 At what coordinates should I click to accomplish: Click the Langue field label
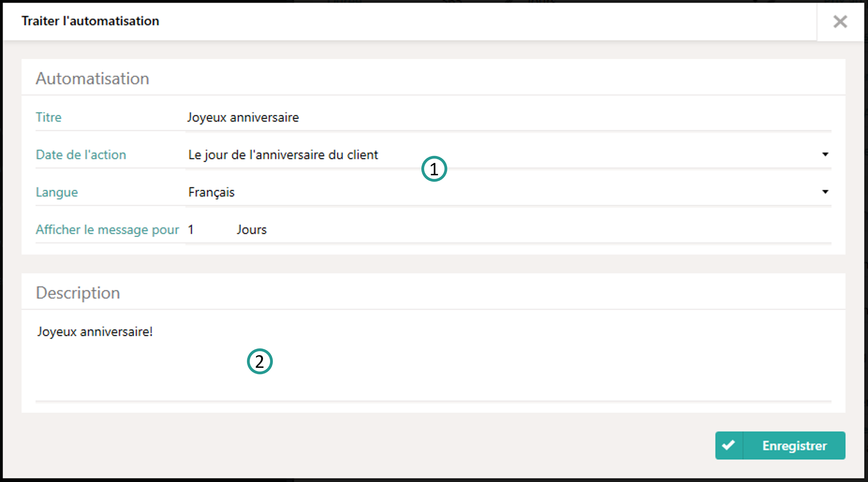[56, 192]
